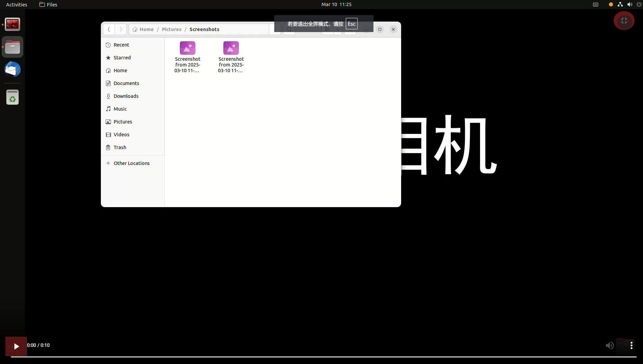643x364 pixels.
Task: Mute system volume from top bar
Action: tap(630, 4)
